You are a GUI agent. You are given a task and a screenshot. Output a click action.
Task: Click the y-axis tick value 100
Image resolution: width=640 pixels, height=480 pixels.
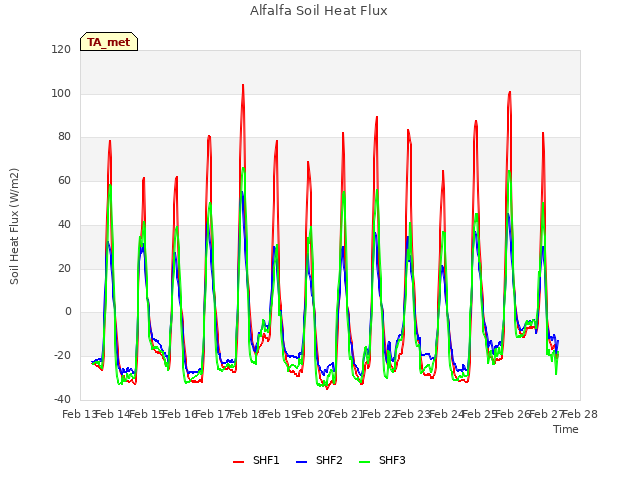click(61, 93)
